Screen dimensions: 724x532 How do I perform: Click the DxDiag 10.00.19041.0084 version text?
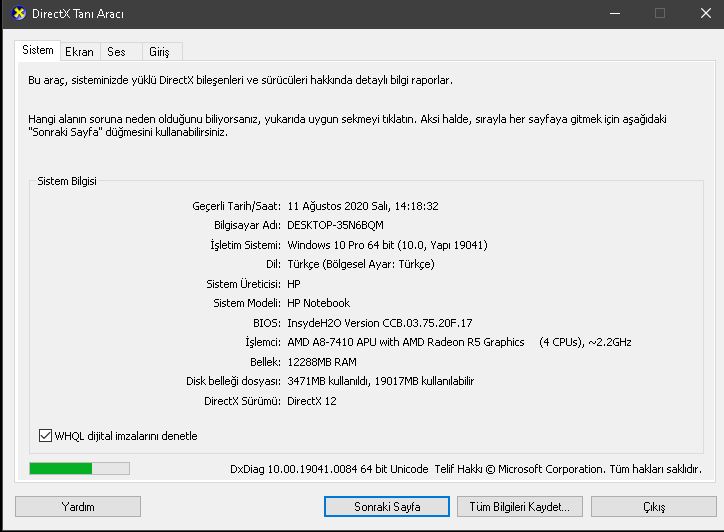(x=329, y=469)
